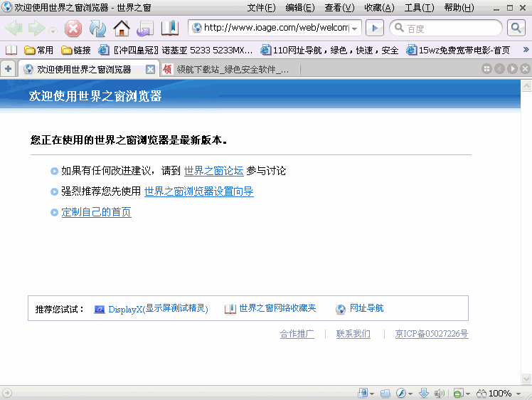Expand the bookmarks bar overflow chevron
The image size is (532, 400).
click(x=526, y=50)
